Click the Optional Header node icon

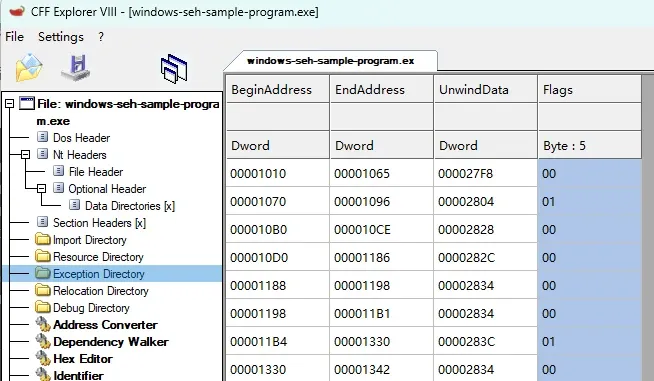[x=58, y=188]
